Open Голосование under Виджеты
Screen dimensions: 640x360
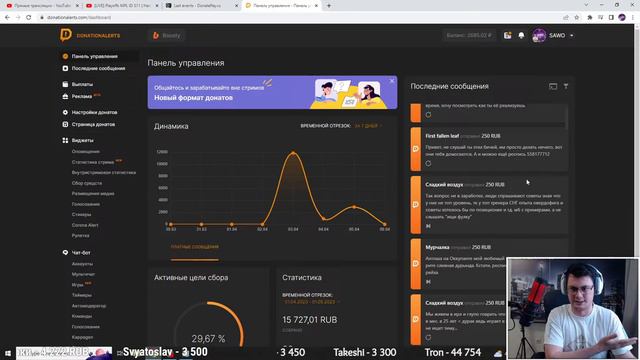click(x=85, y=204)
